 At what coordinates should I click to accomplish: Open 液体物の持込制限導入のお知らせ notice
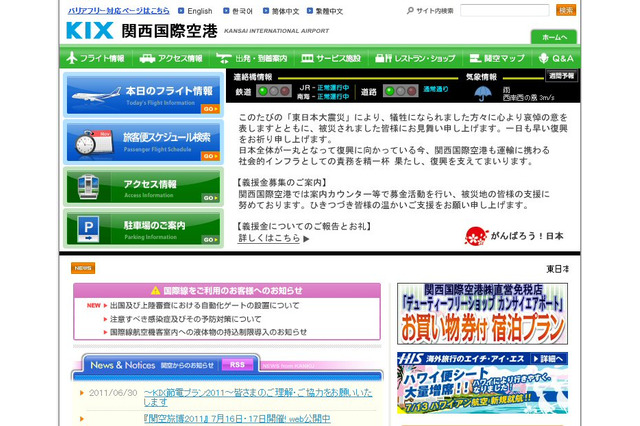(208, 332)
